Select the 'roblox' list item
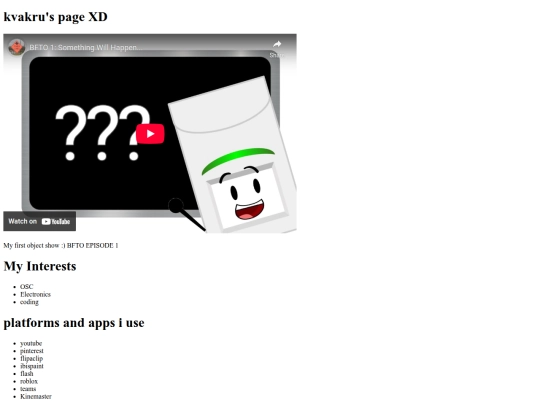Viewport: 540px width, 405px height. [29, 381]
